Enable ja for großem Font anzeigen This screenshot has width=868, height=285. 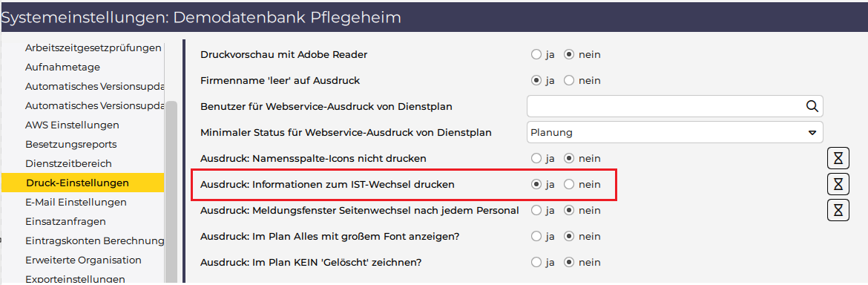536,236
